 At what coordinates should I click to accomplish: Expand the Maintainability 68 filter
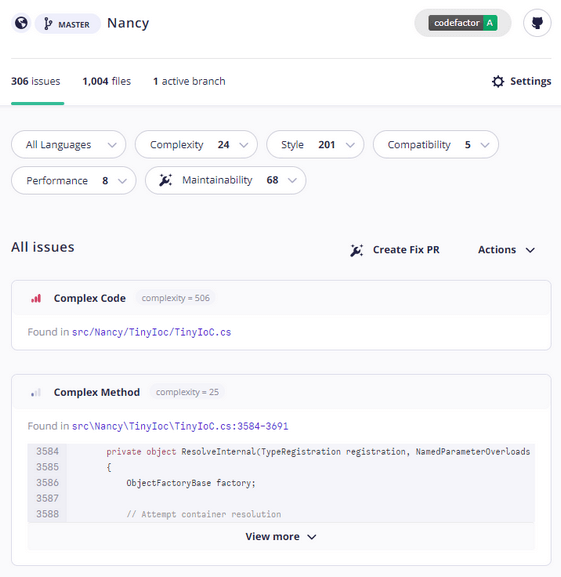[x=226, y=180]
